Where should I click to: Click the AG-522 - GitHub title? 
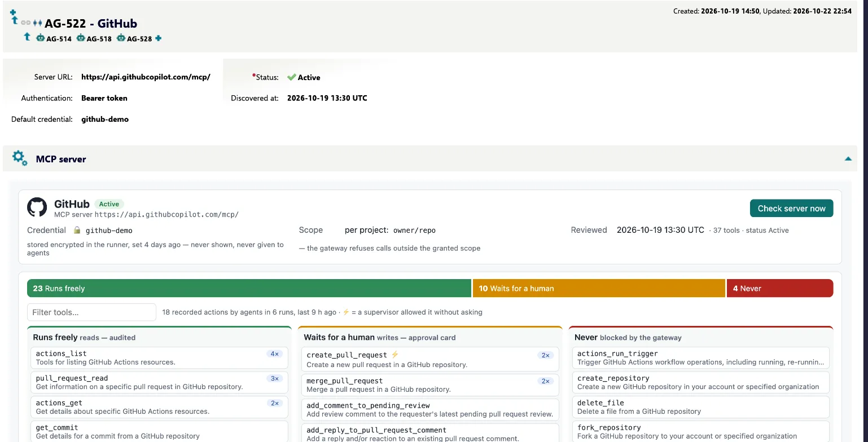pos(91,23)
